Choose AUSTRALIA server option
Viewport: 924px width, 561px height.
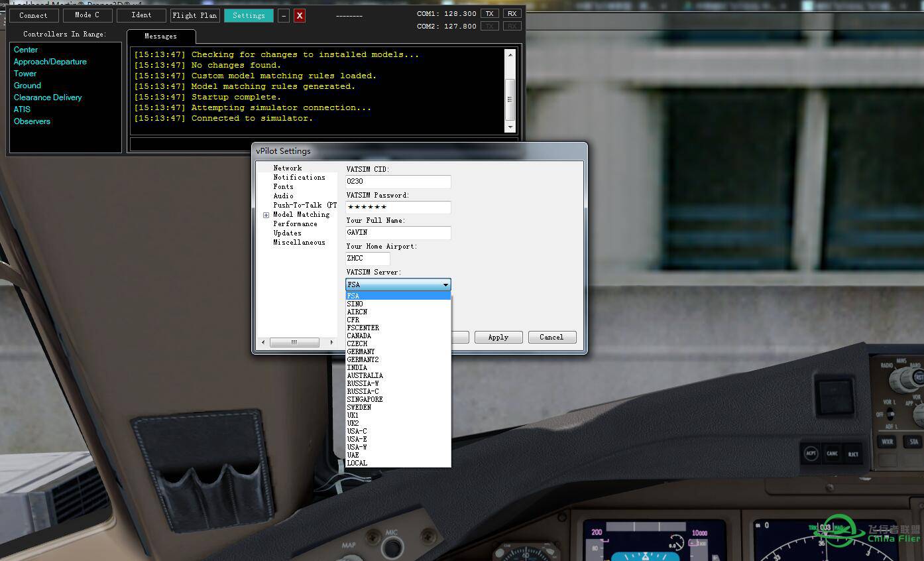tap(398, 375)
